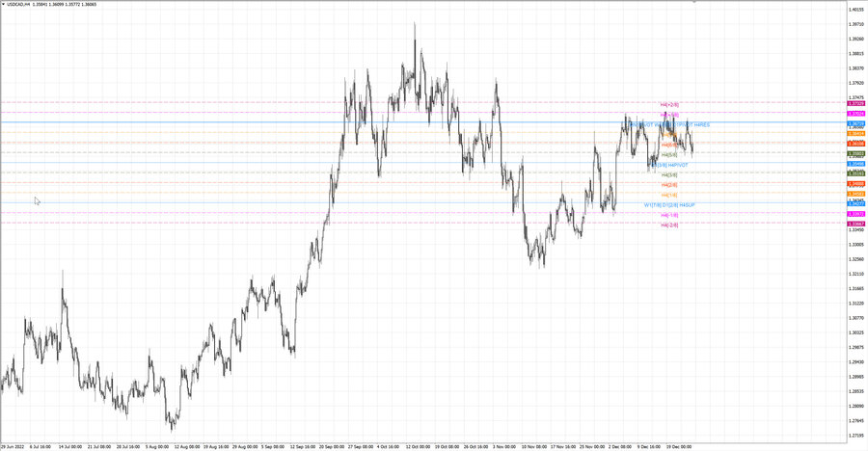Image resolution: width=868 pixels, height=451 pixels.
Task: Open the chart menu arrow beside USDCAD,H4
Action: (x=3, y=5)
